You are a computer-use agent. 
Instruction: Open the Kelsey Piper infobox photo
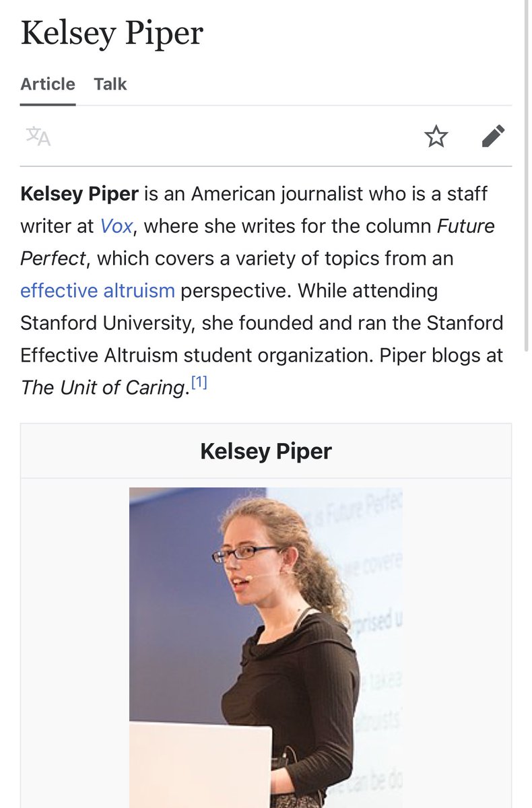pyautogui.click(x=265, y=646)
